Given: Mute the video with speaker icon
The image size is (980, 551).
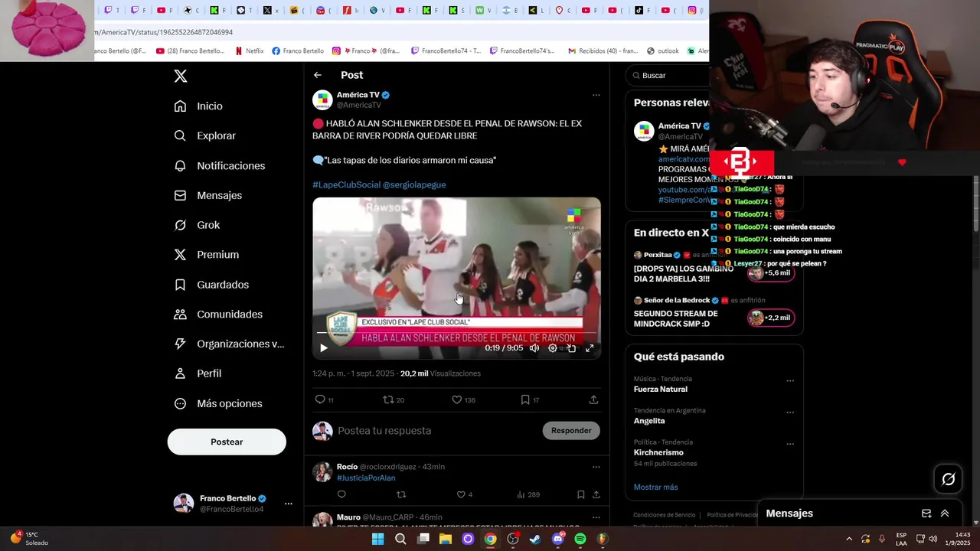Looking at the screenshot, I should [x=534, y=348].
